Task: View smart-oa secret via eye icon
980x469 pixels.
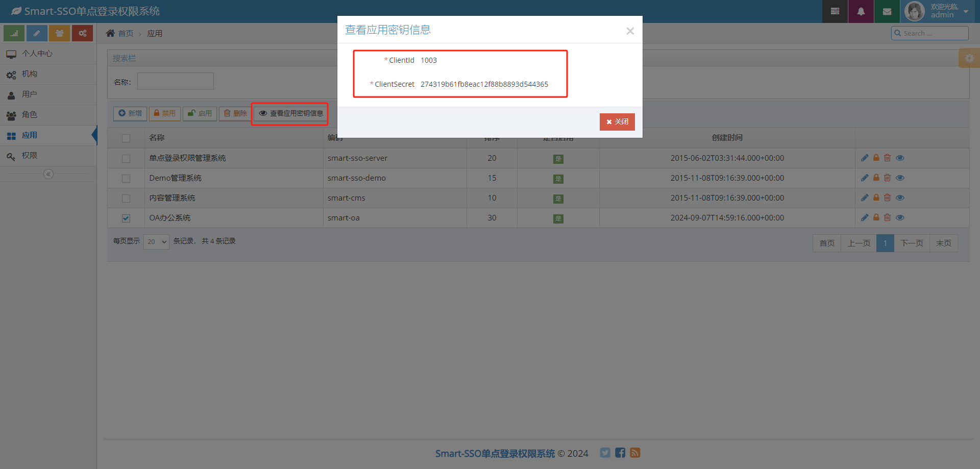Action: [x=900, y=217]
